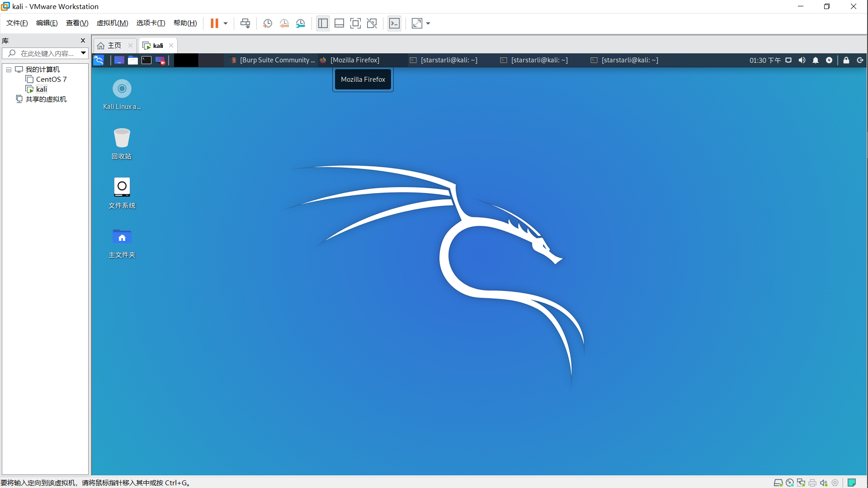Click the CD/DVD device status icon
This screenshot has height=488, width=868.
click(x=790, y=483)
